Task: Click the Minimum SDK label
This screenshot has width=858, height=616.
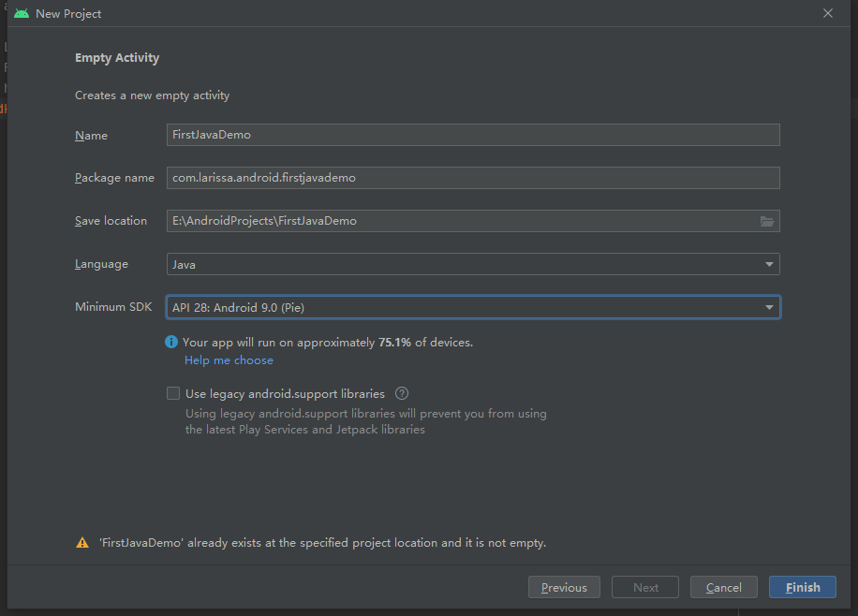Action: click(113, 307)
